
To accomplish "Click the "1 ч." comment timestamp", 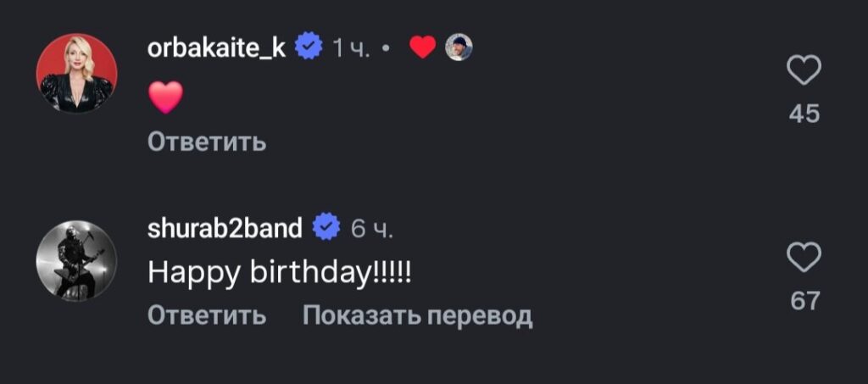I will coord(351,48).
